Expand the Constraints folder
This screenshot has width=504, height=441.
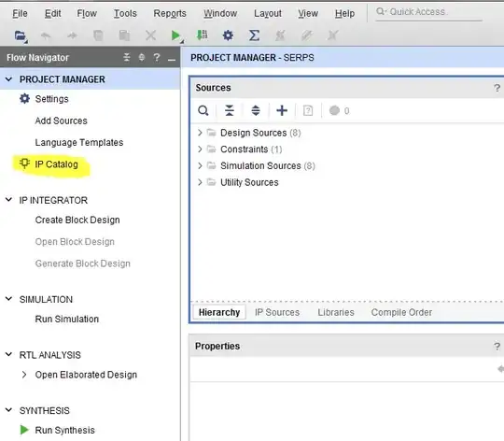200,149
